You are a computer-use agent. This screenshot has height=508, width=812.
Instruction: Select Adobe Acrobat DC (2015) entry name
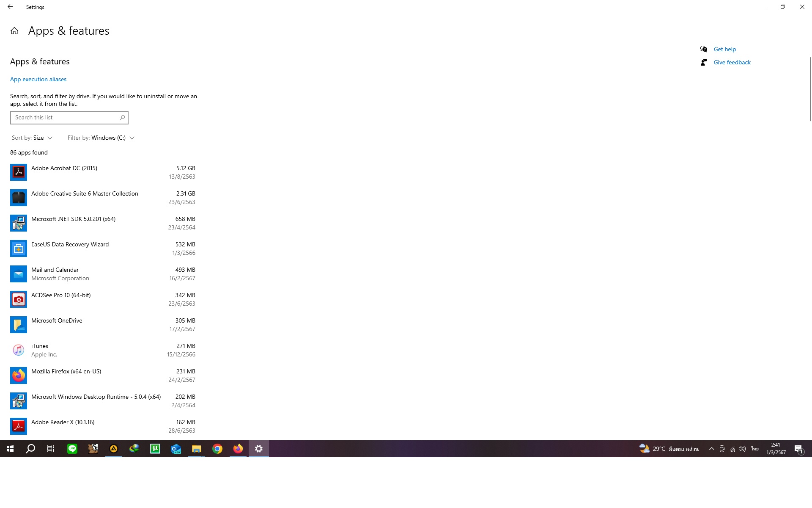[x=64, y=168]
